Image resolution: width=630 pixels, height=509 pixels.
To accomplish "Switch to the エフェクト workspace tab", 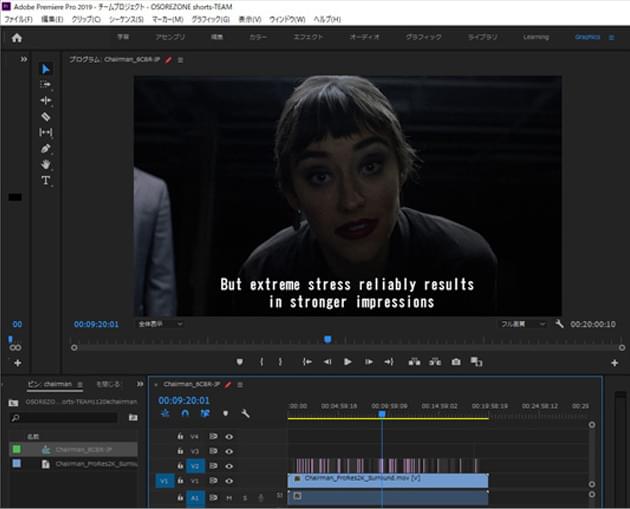I will (x=308, y=37).
